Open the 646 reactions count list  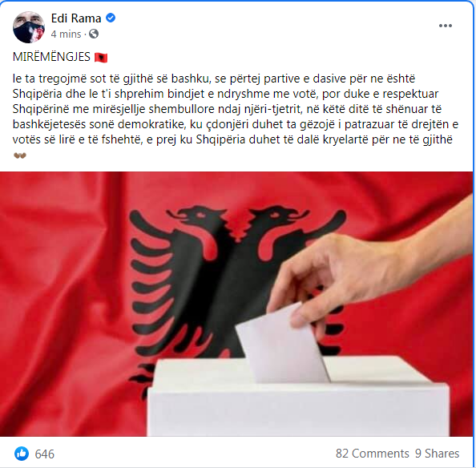tap(45, 454)
